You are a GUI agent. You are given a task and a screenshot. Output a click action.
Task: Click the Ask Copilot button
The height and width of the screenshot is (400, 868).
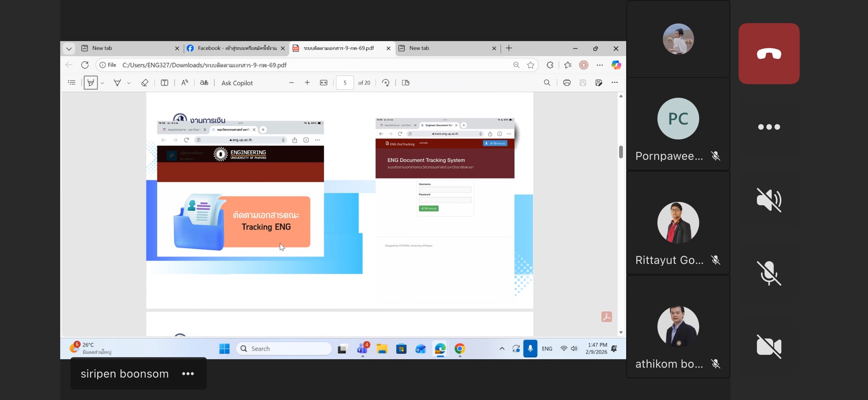(x=237, y=83)
